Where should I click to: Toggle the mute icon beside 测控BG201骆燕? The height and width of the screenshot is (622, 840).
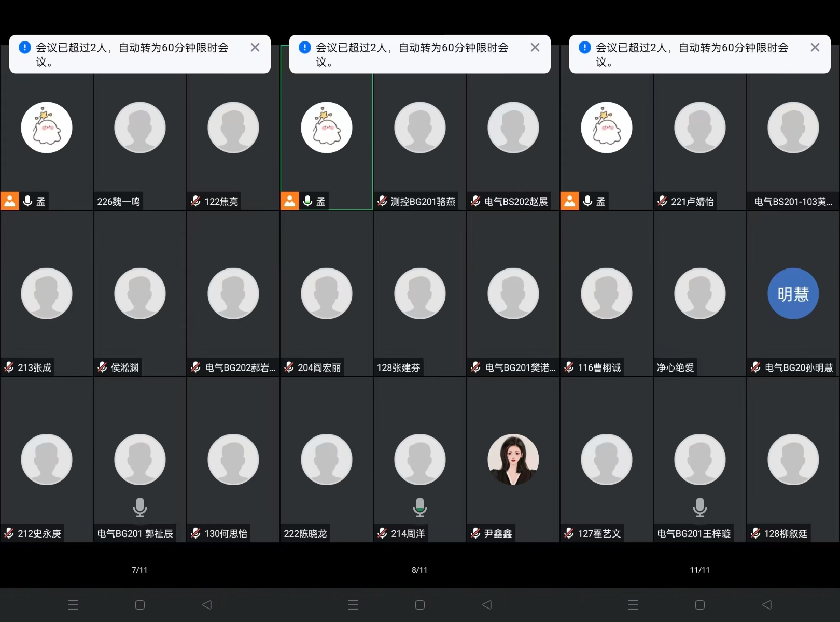pyautogui.click(x=382, y=201)
